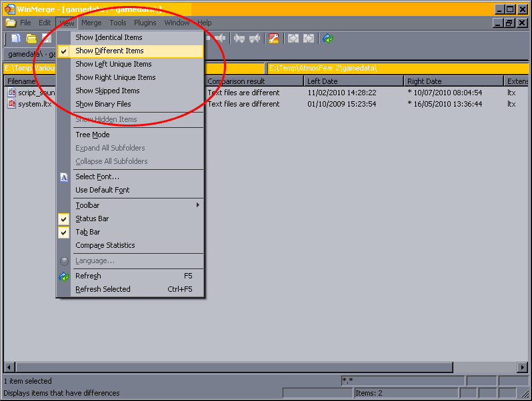Uncheck Show Different Items in the View menu
The image size is (532, 401).
(130, 51)
